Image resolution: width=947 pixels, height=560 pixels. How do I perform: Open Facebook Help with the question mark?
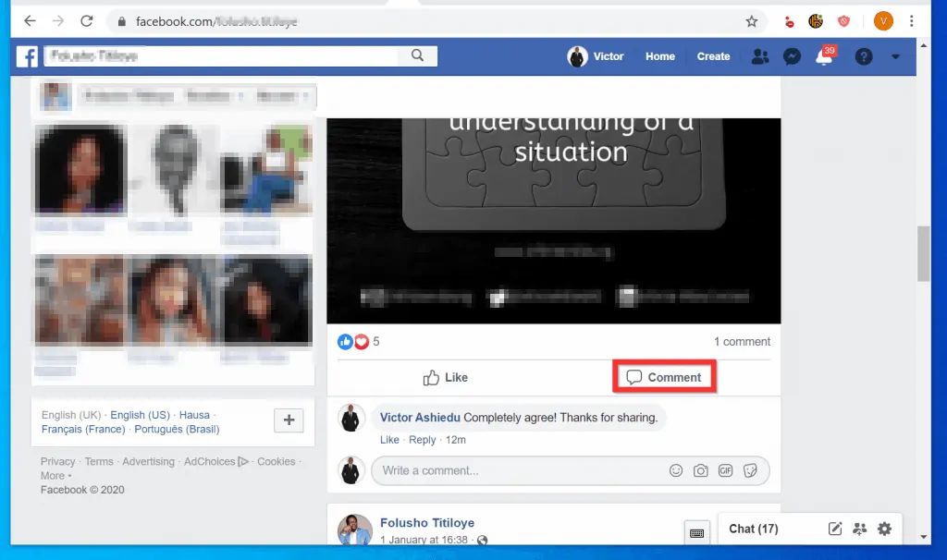click(x=863, y=56)
